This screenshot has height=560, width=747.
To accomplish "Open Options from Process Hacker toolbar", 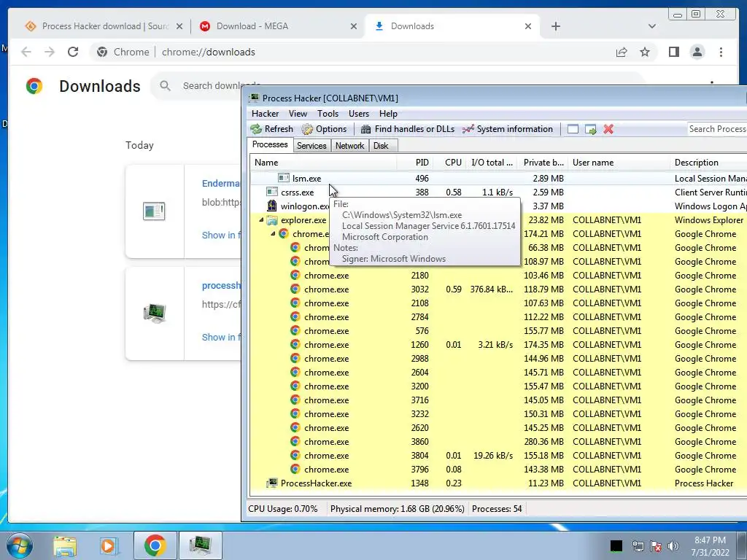I will click(324, 129).
